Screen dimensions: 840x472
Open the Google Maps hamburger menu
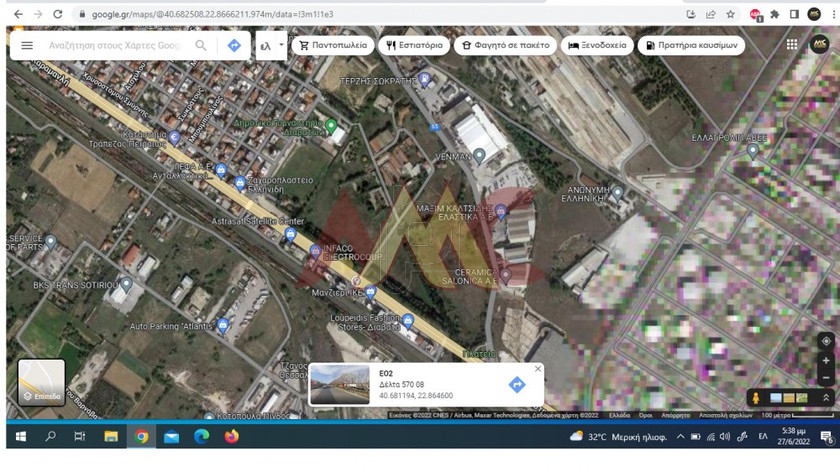27,46
